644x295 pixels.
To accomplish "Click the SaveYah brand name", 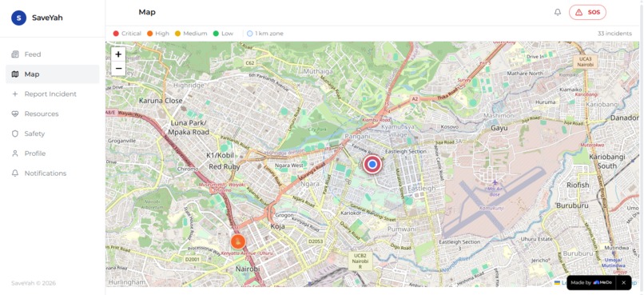I will [x=47, y=18].
